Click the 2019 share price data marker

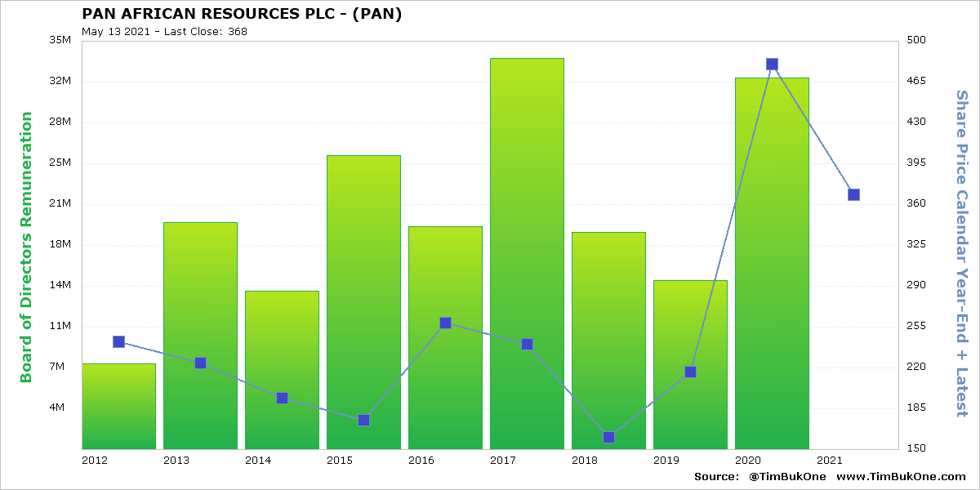point(690,372)
